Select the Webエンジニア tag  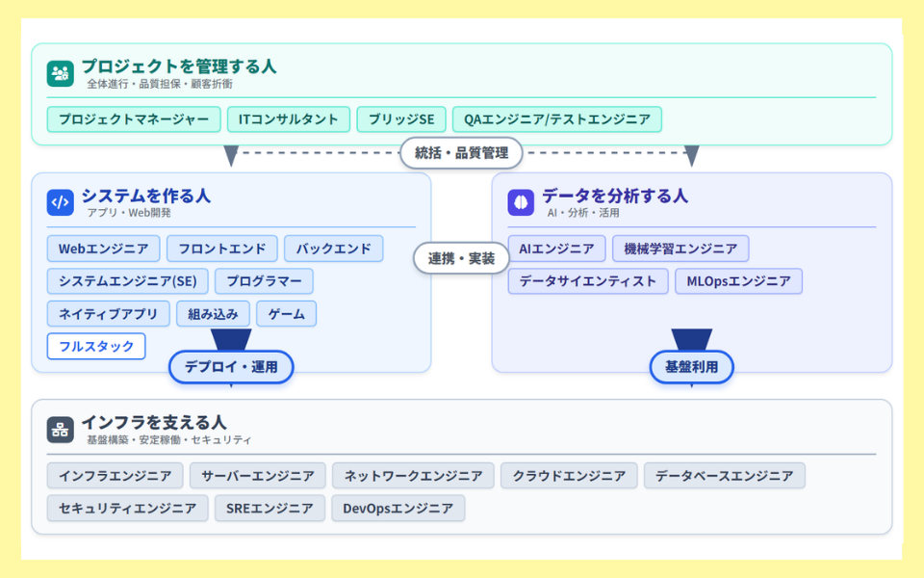(x=103, y=249)
